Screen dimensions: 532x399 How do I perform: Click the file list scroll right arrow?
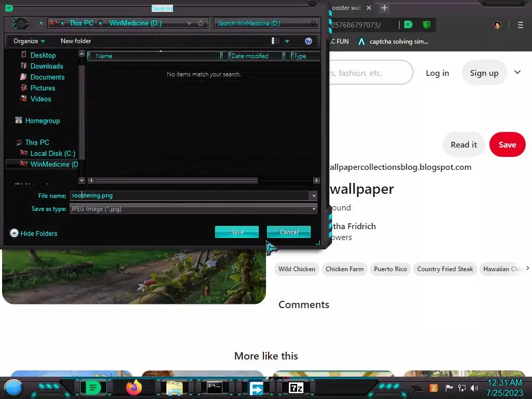point(316,180)
